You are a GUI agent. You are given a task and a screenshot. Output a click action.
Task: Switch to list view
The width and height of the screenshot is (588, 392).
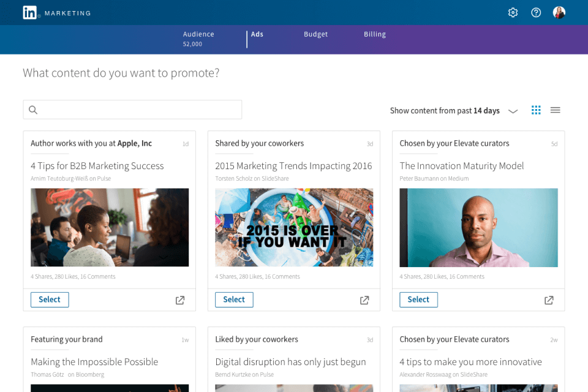[x=555, y=110]
